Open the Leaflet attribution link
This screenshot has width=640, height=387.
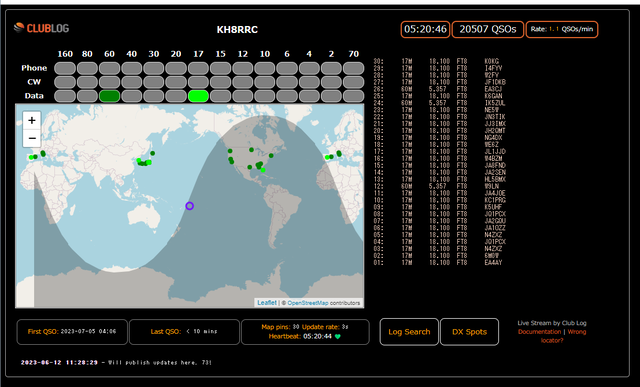pos(267,303)
